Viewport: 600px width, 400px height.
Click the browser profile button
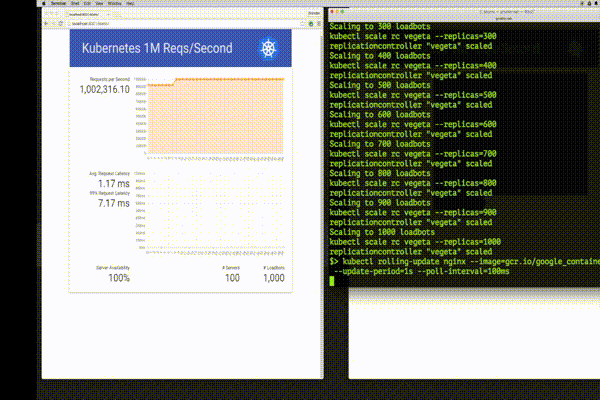314,13
